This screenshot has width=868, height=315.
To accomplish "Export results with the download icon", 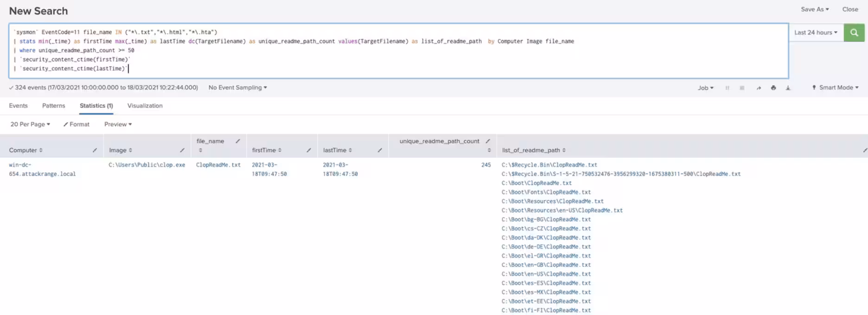I will click(788, 88).
